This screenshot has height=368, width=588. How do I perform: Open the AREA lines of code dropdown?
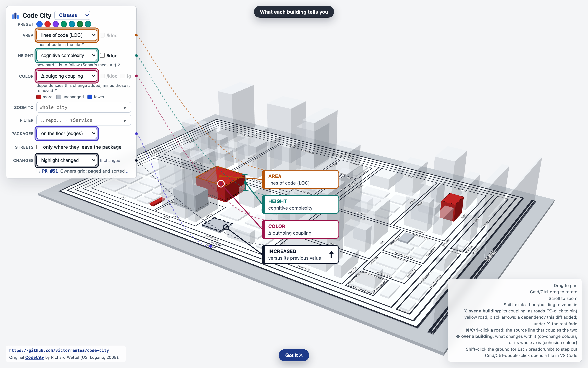[x=67, y=35]
